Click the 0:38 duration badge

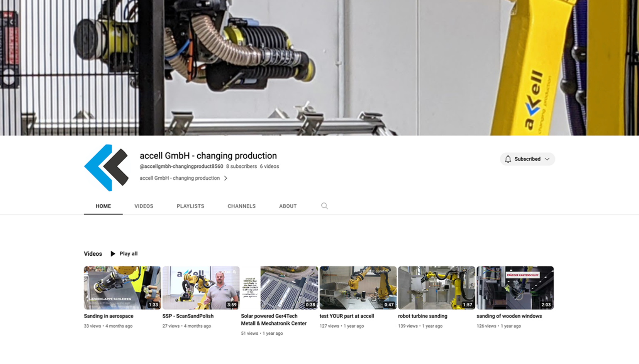coord(310,305)
